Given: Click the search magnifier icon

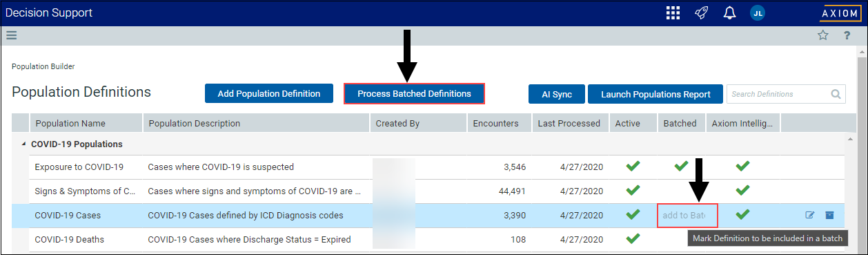Looking at the screenshot, I should click(x=836, y=94).
